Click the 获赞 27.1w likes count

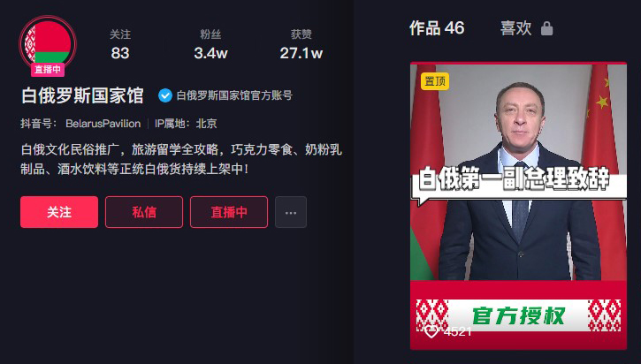pos(301,44)
